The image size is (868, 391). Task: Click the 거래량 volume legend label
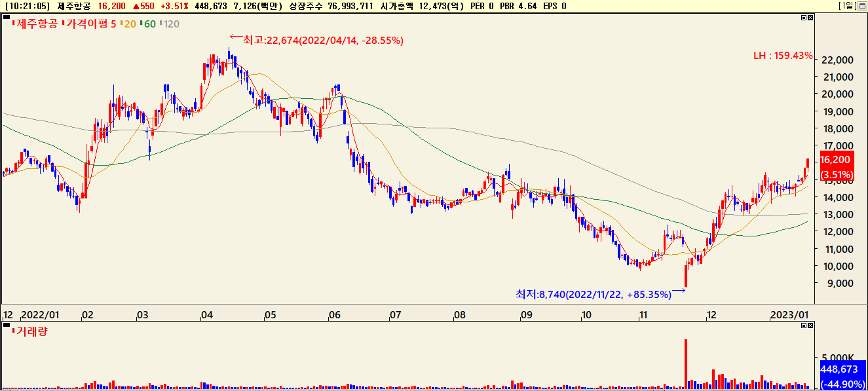(x=30, y=331)
